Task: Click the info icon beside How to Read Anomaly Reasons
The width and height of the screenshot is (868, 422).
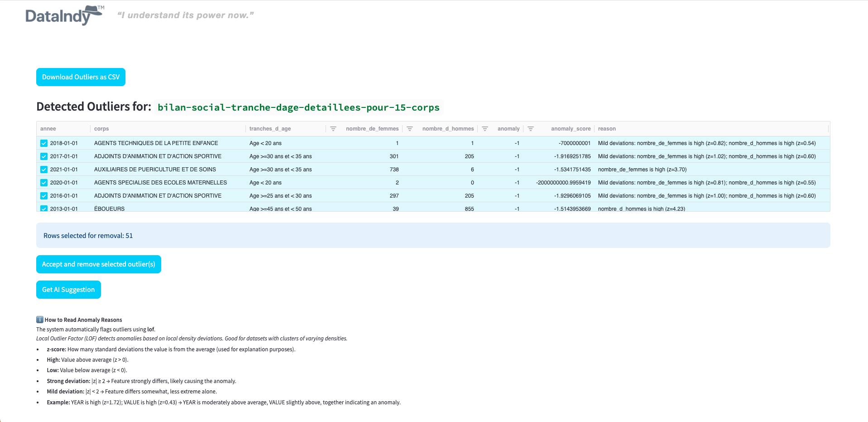Action: pyautogui.click(x=39, y=320)
